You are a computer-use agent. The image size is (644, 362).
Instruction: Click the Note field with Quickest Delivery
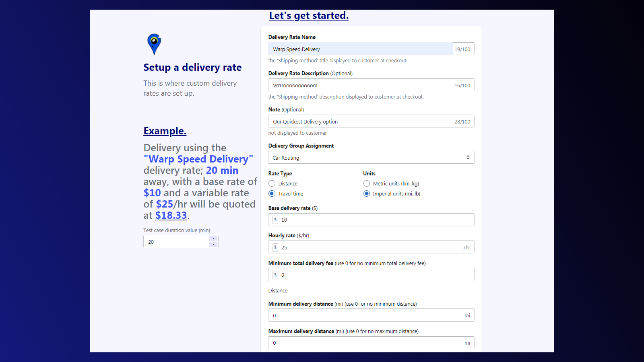pyautogui.click(x=371, y=121)
